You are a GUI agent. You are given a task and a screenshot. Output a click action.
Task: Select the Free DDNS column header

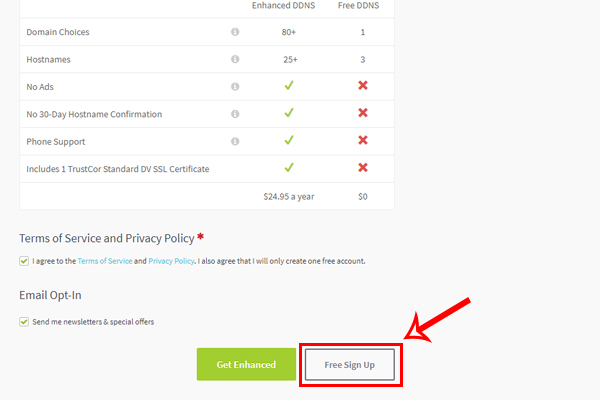click(x=359, y=5)
